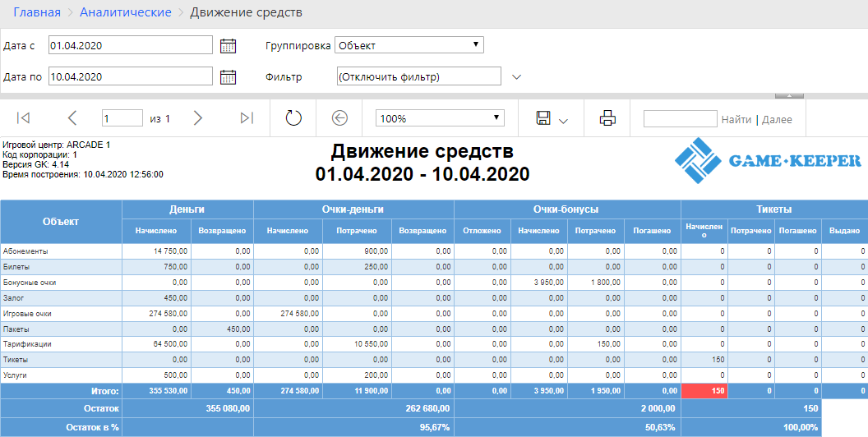868x437 pixels.
Task: Select the 'Игровые очки' row label
Action: (27, 313)
